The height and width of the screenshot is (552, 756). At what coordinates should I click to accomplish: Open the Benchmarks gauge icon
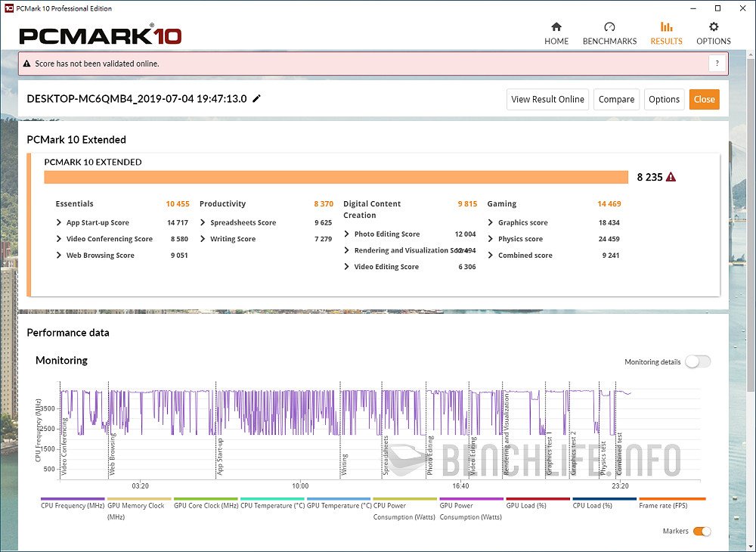(609, 28)
